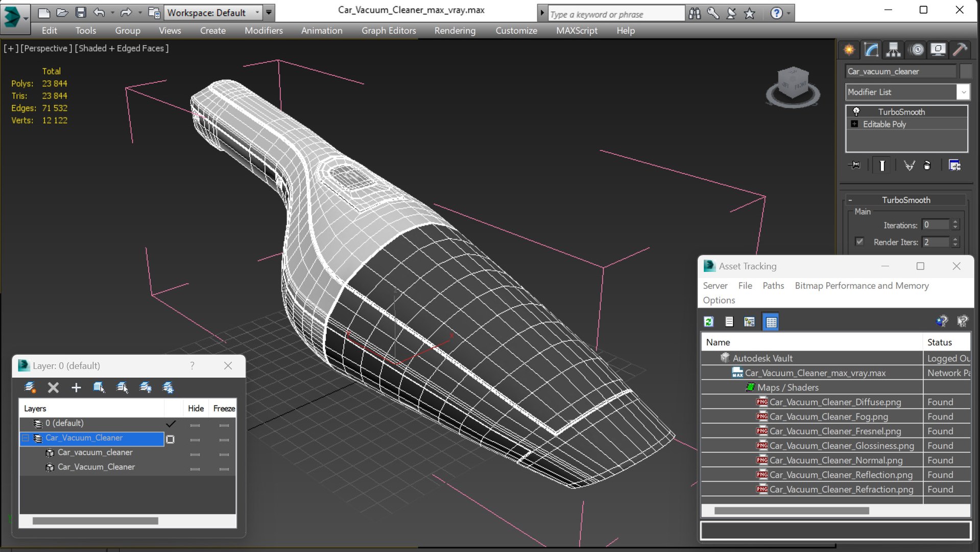Open the Modifiers menu
Viewport: 980px width, 552px height.
pyautogui.click(x=264, y=31)
